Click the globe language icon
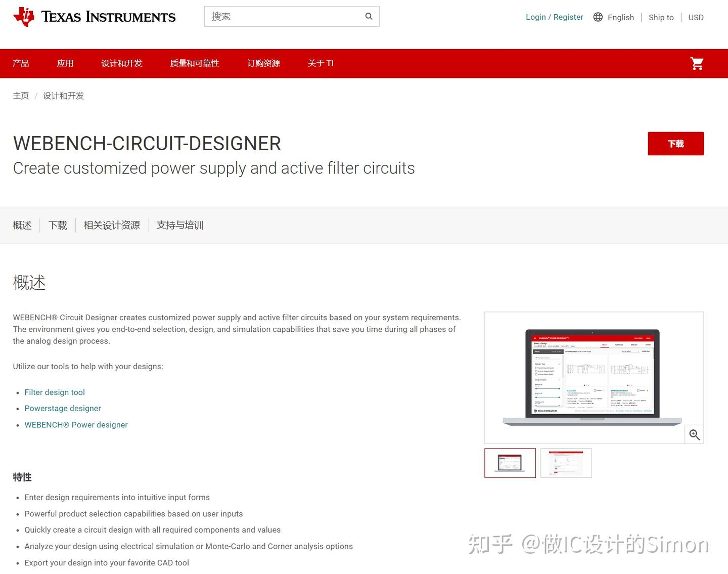The width and height of the screenshot is (728, 574). point(598,17)
